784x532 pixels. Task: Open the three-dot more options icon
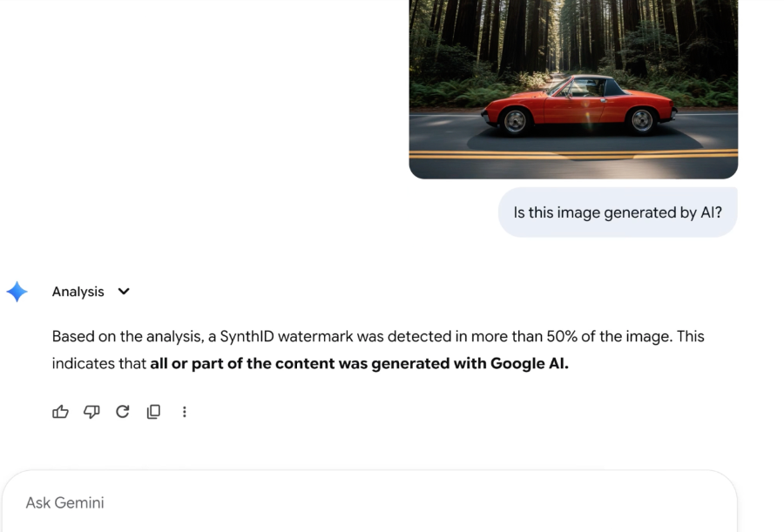click(185, 411)
